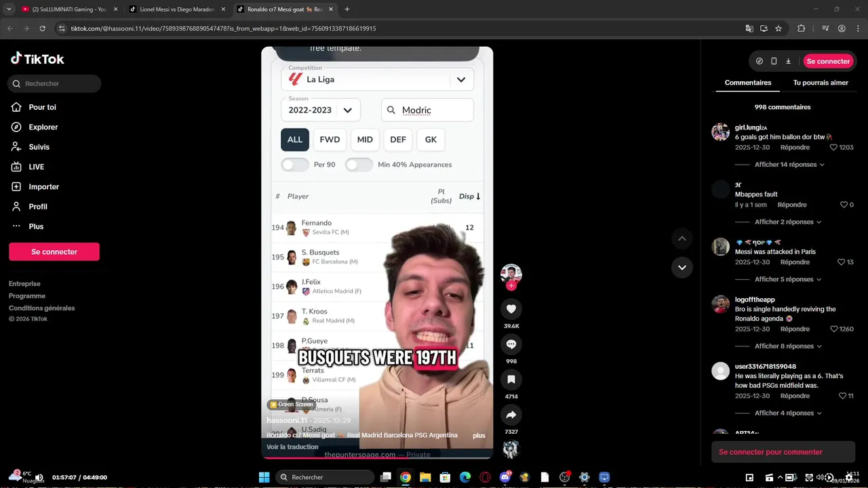
Task: Click Voir la traduction
Action: [292, 447]
